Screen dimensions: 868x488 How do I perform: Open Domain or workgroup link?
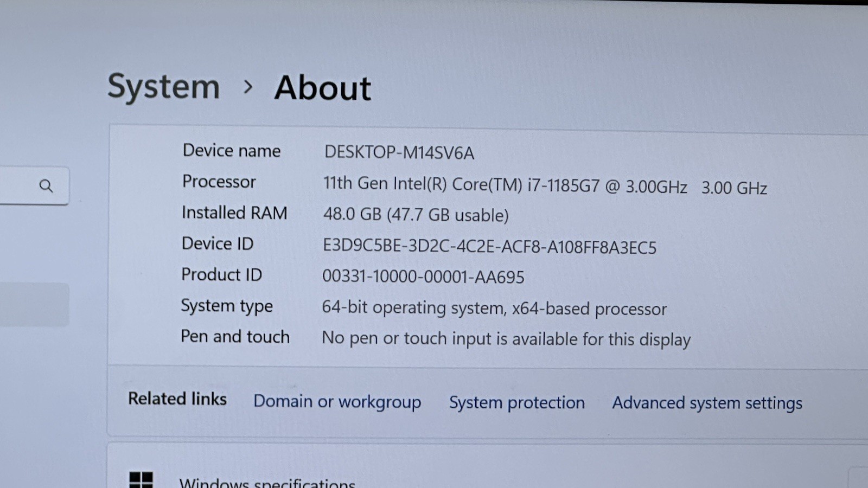337,402
